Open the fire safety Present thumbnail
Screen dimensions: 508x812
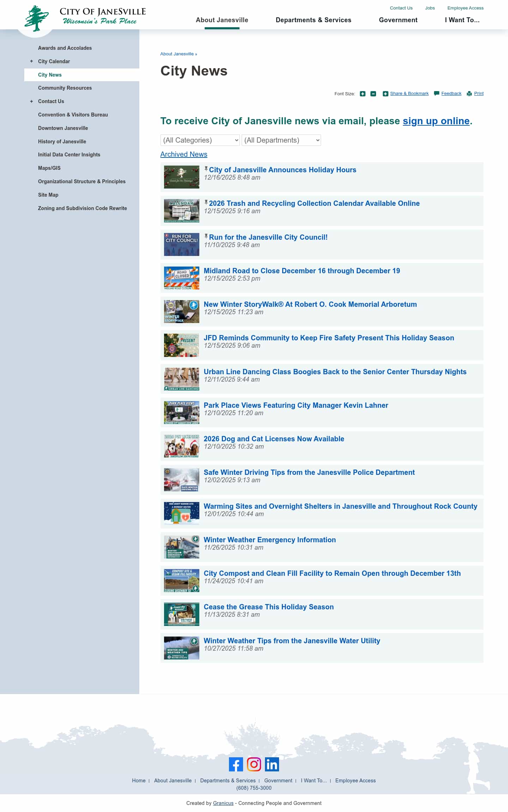coord(181,345)
